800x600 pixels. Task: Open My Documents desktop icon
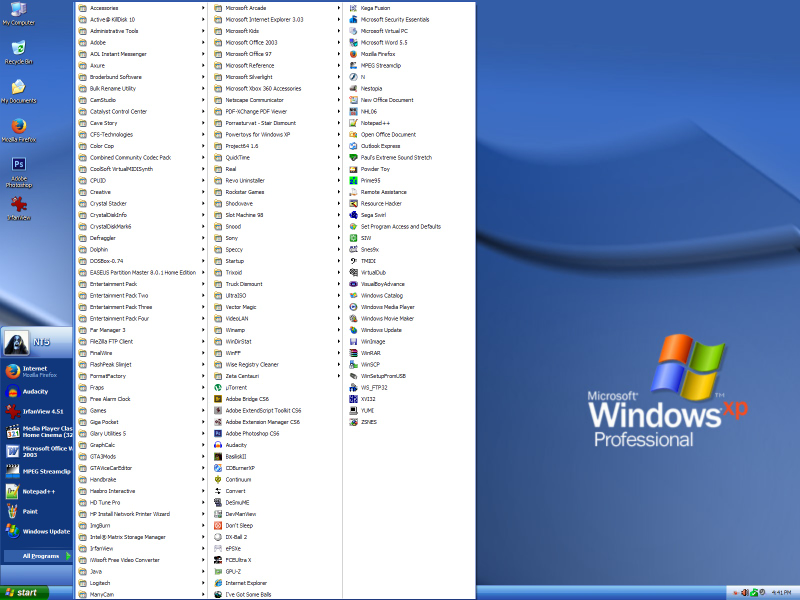pos(18,92)
